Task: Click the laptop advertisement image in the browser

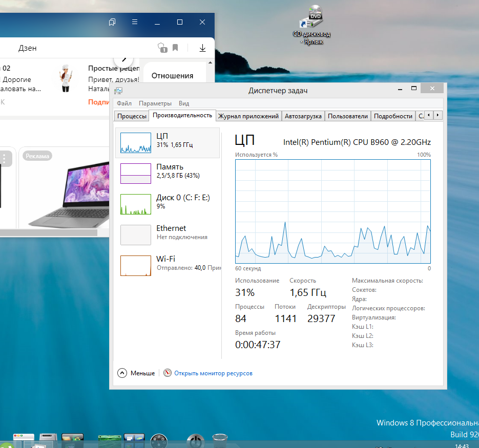Action: tap(70, 196)
